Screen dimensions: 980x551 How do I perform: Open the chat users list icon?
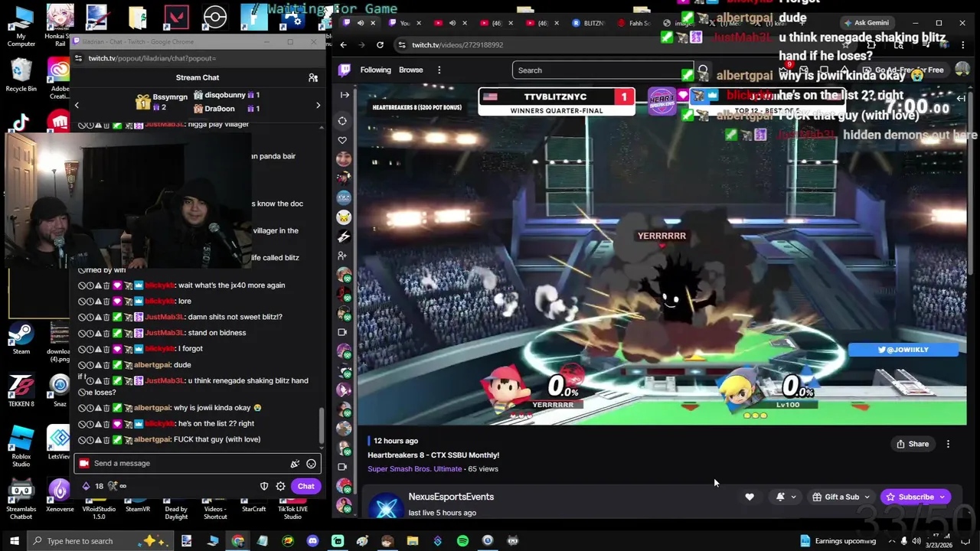pos(313,77)
